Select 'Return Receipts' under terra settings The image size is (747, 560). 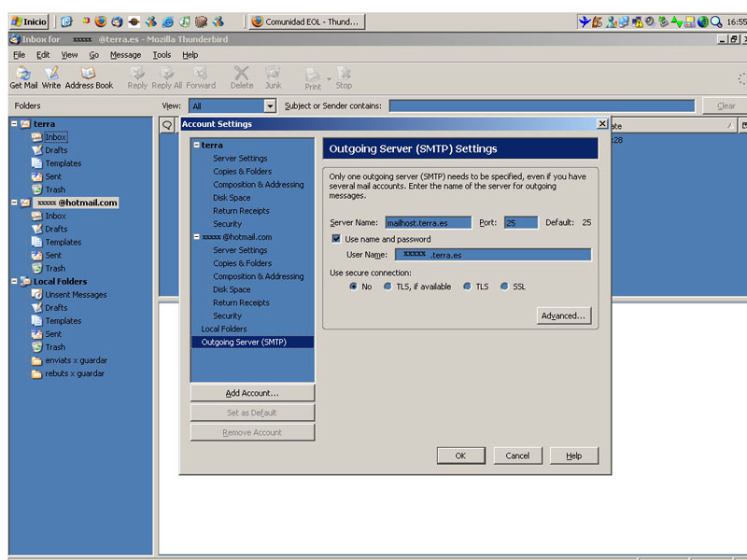tap(241, 211)
